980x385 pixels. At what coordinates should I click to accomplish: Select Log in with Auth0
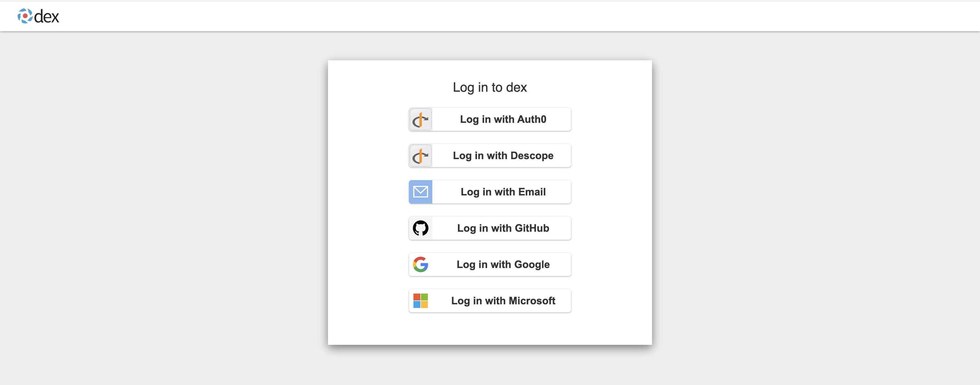point(503,119)
